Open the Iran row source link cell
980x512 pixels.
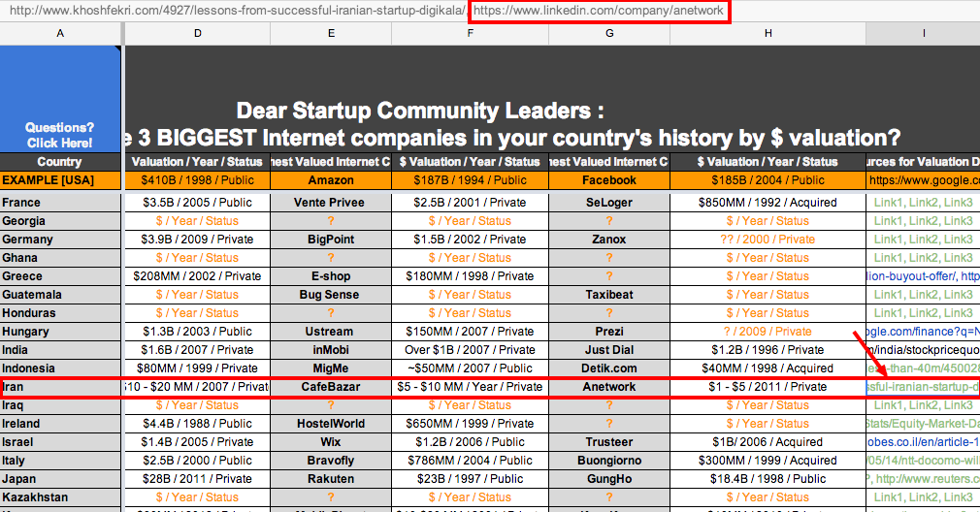[x=923, y=387]
